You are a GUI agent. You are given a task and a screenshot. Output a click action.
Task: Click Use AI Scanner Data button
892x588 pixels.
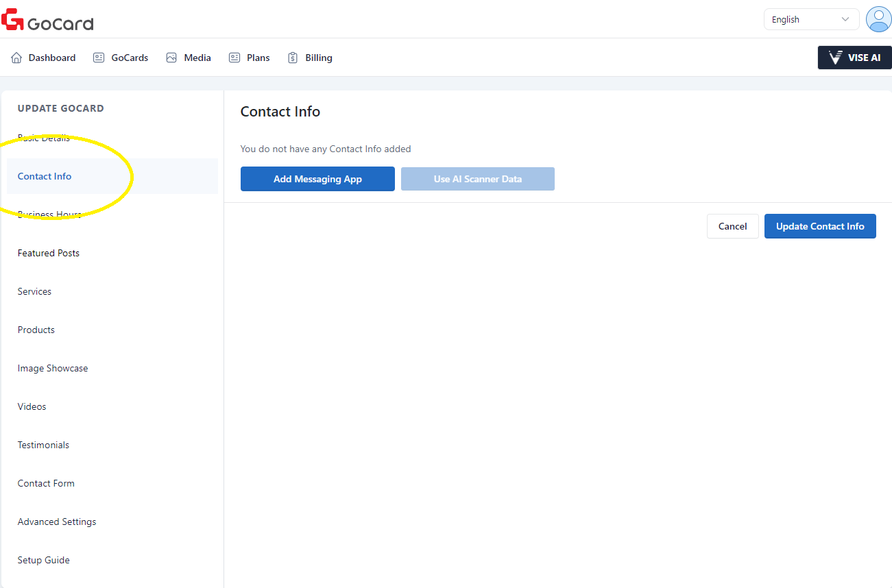click(x=477, y=179)
